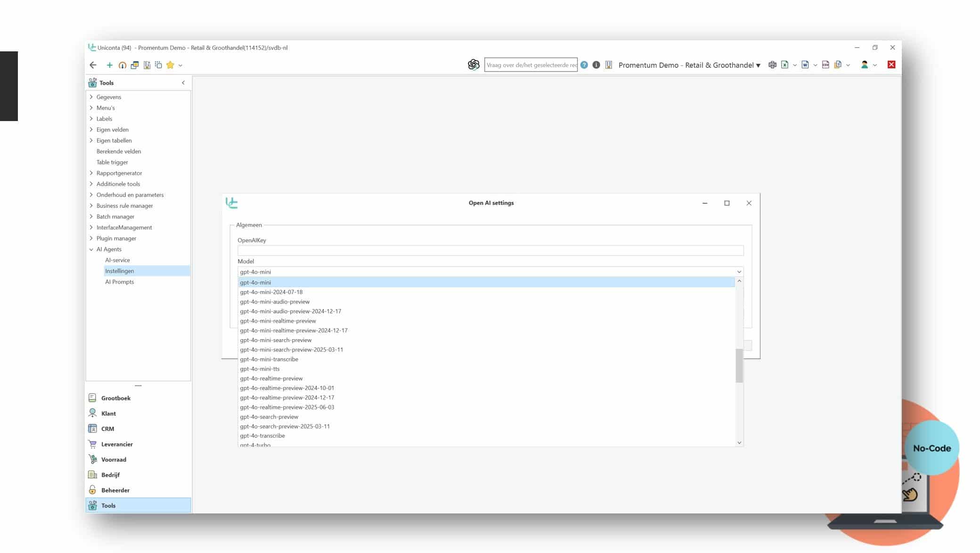This screenshot has width=980, height=553.
Task: Go back with the left arrow button
Action: coord(93,65)
